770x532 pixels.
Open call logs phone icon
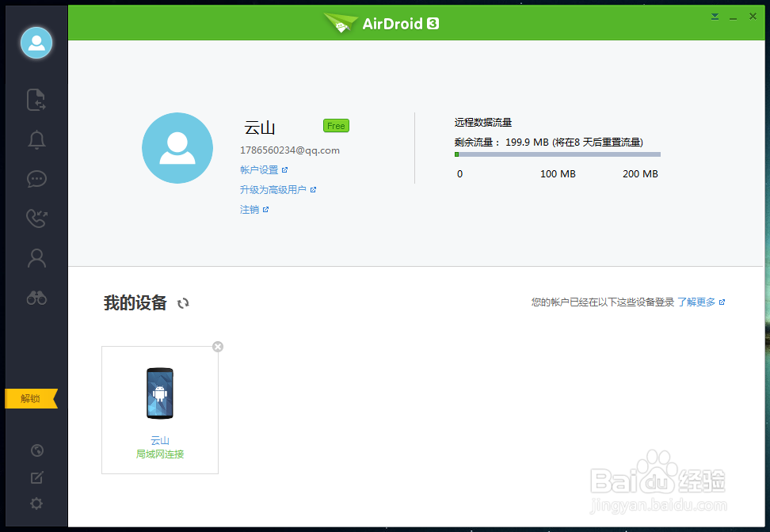[x=36, y=218]
